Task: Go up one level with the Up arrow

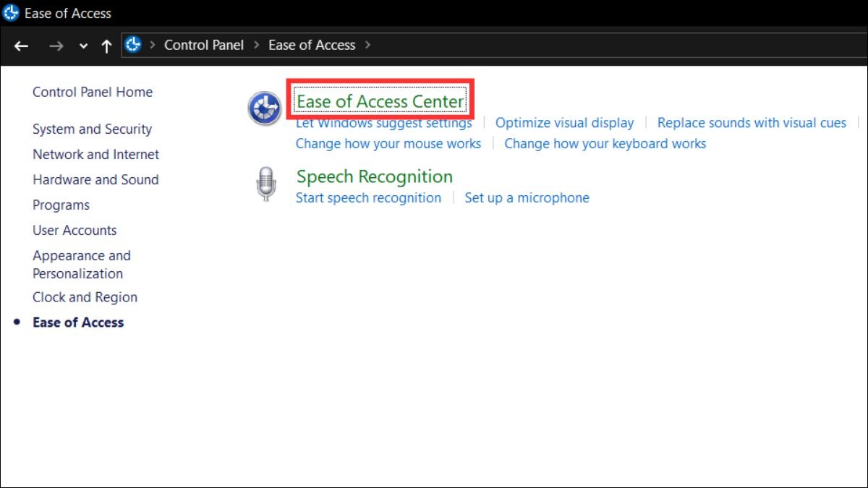Action: coord(106,46)
